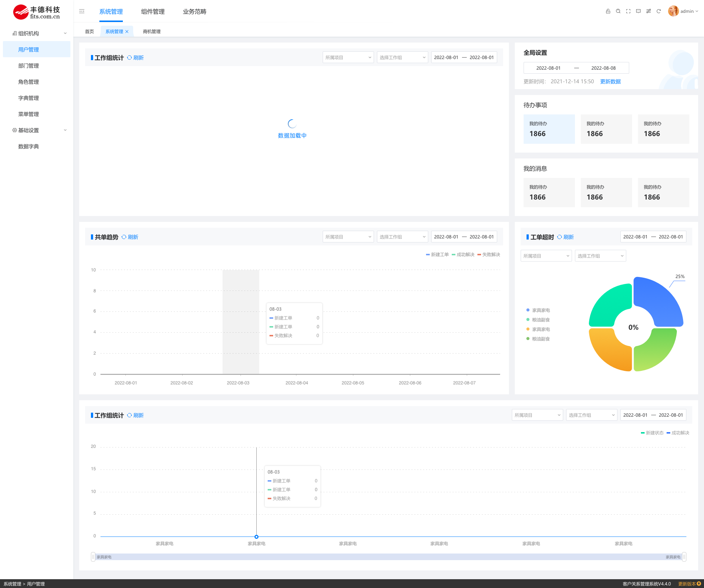Switch to 业务范畴 top menu
704x588 pixels.
(195, 12)
